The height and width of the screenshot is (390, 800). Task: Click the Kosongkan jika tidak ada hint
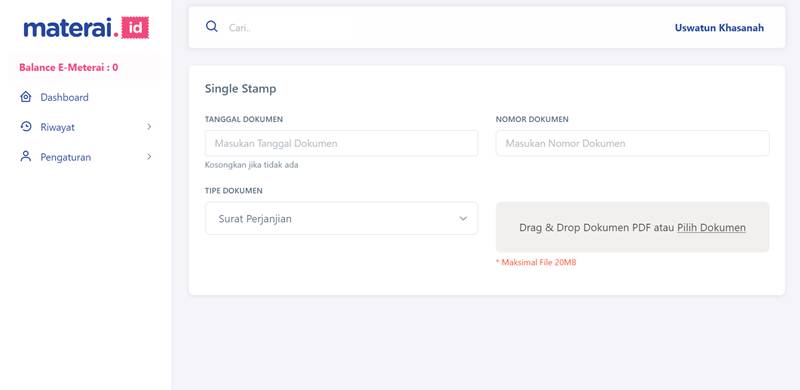point(252,165)
